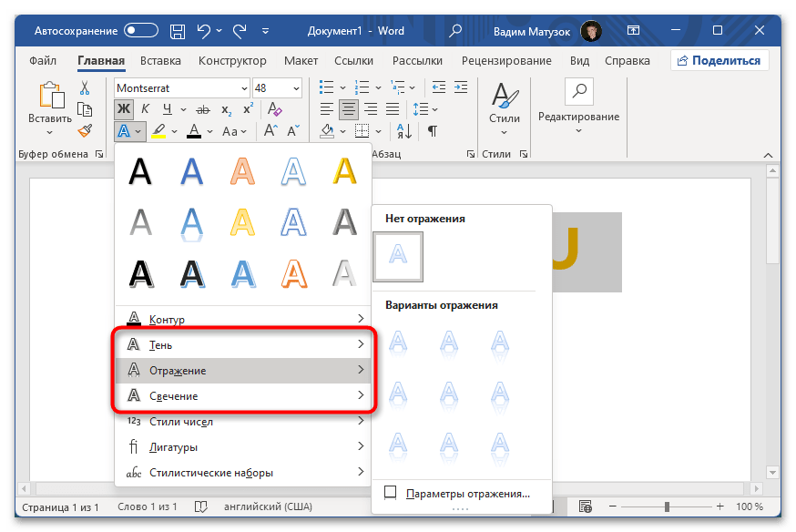Expand the Тень submenu

(x=244, y=345)
